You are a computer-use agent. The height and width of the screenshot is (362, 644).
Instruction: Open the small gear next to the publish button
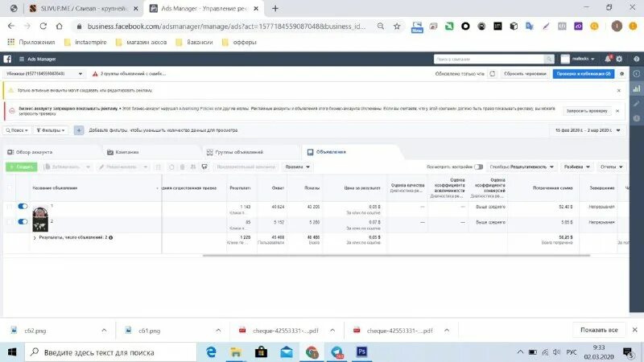coord(621,74)
